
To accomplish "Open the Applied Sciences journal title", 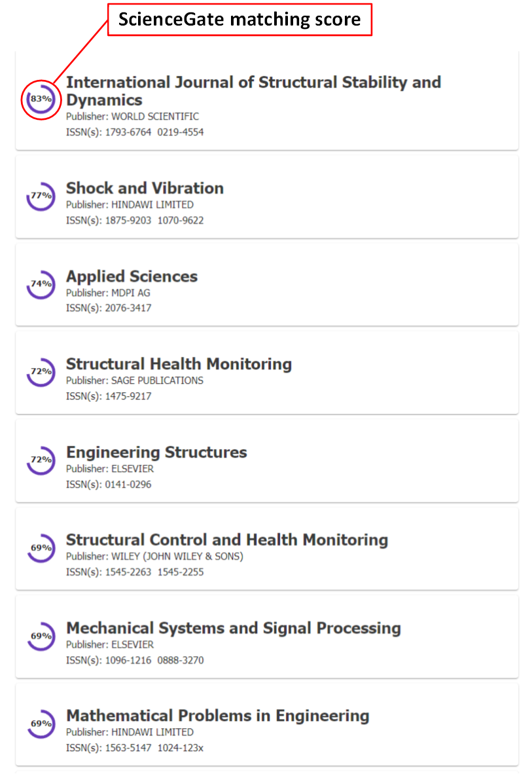I will tap(132, 276).
